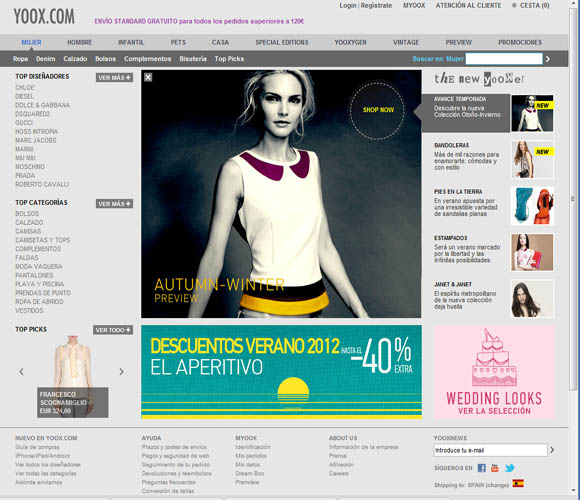580x500 pixels.
Task: Select designer Roberto Cavalli
Action: point(42,185)
